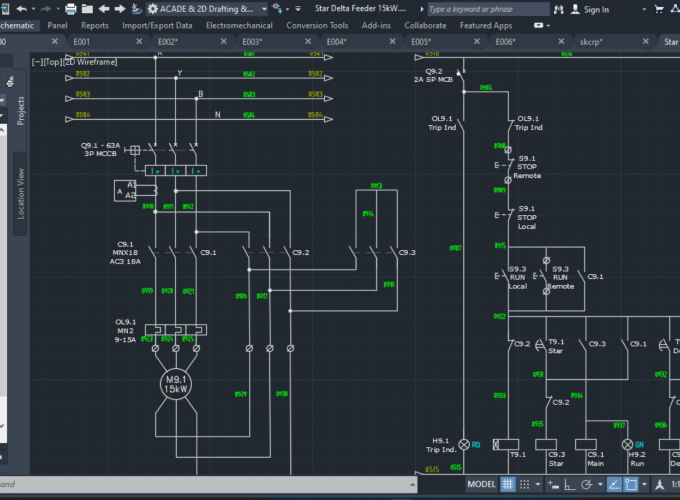Click the ribbon display options icon
The image size is (680, 500).
[538, 26]
